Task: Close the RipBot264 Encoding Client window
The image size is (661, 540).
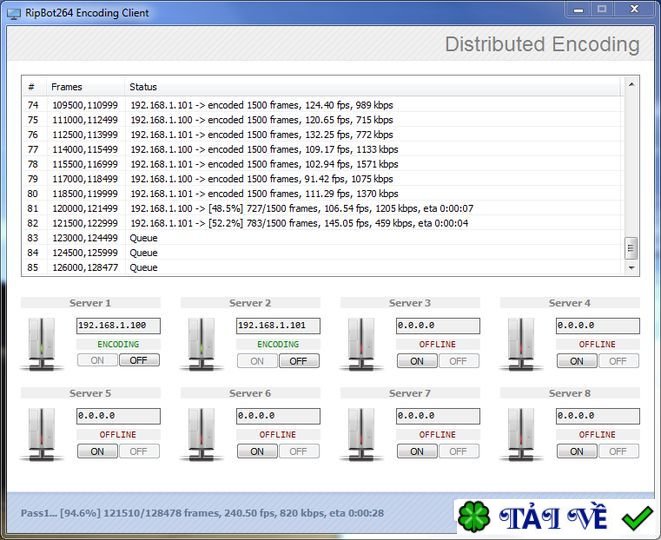Action: click(634, 9)
